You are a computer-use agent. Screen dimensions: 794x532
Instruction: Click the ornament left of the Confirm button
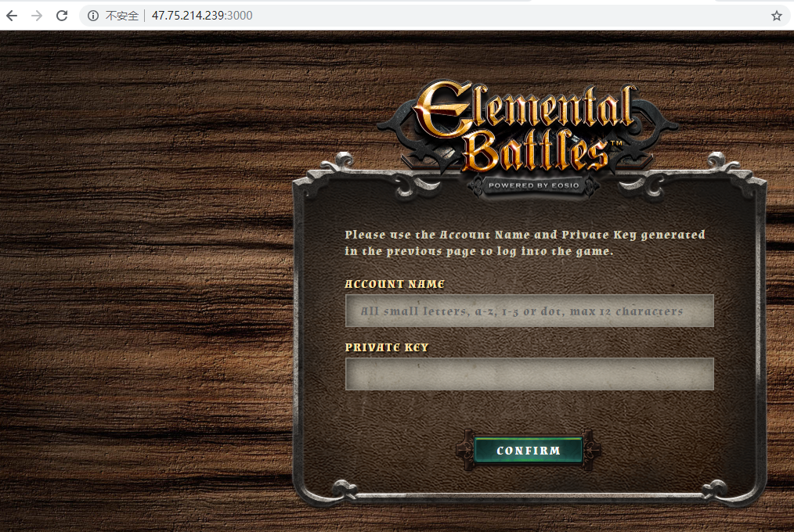[x=464, y=449]
